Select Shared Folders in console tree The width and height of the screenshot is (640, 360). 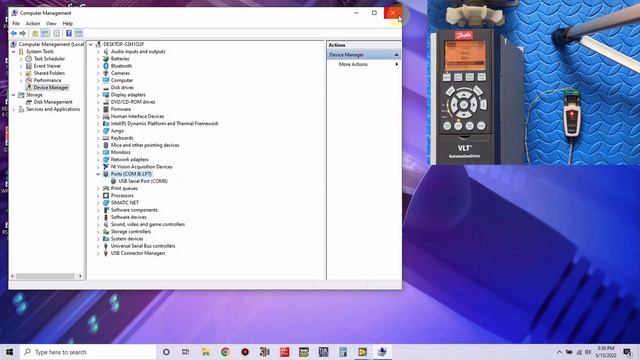(49, 73)
